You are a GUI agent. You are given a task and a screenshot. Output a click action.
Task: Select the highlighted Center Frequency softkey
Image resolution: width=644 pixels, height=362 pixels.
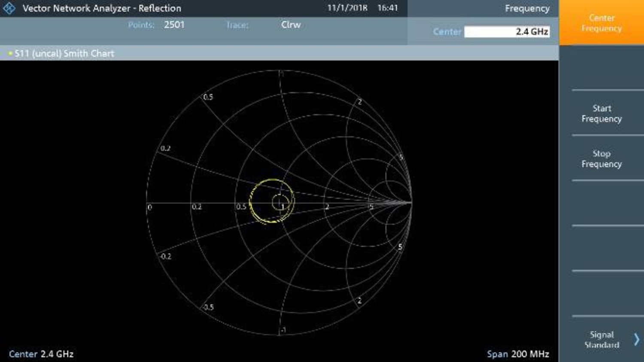click(x=601, y=23)
